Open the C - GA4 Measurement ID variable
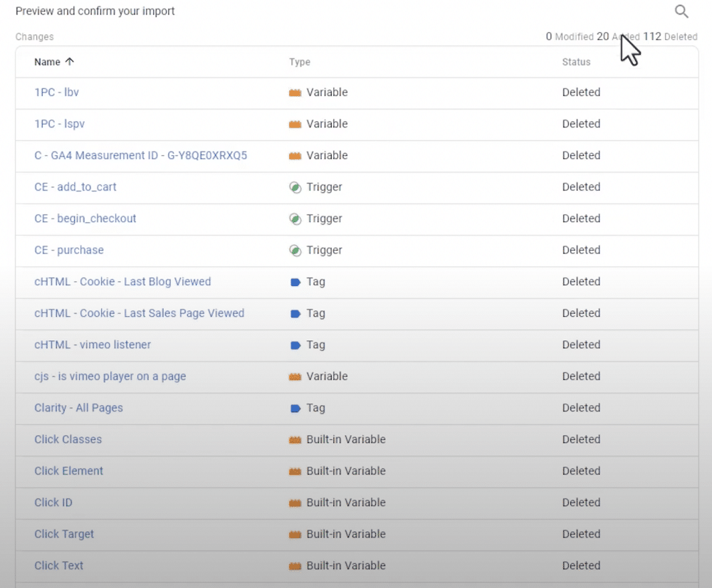The width and height of the screenshot is (712, 588). (141, 156)
